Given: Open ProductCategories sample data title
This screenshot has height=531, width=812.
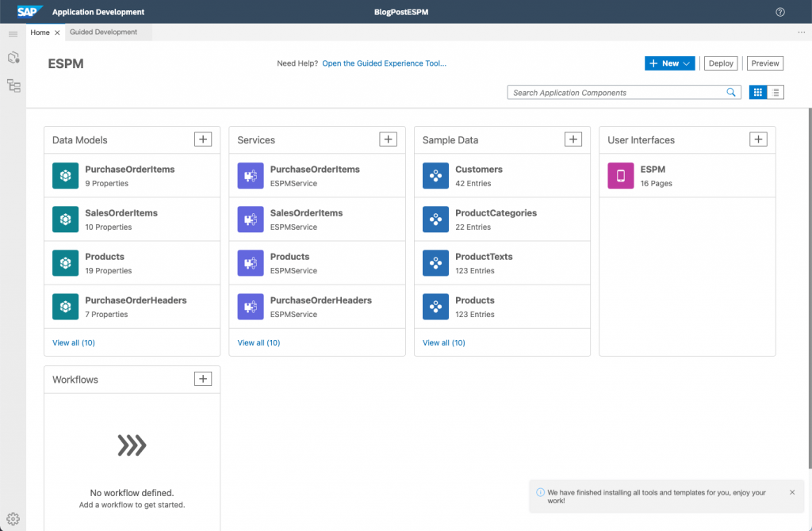Looking at the screenshot, I should point(496,212).
